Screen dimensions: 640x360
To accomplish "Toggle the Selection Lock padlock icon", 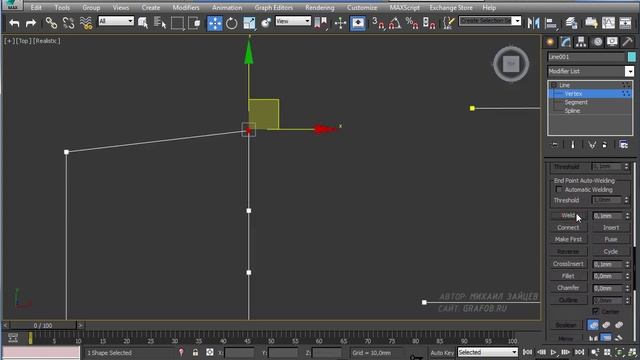I will point(195,352).
